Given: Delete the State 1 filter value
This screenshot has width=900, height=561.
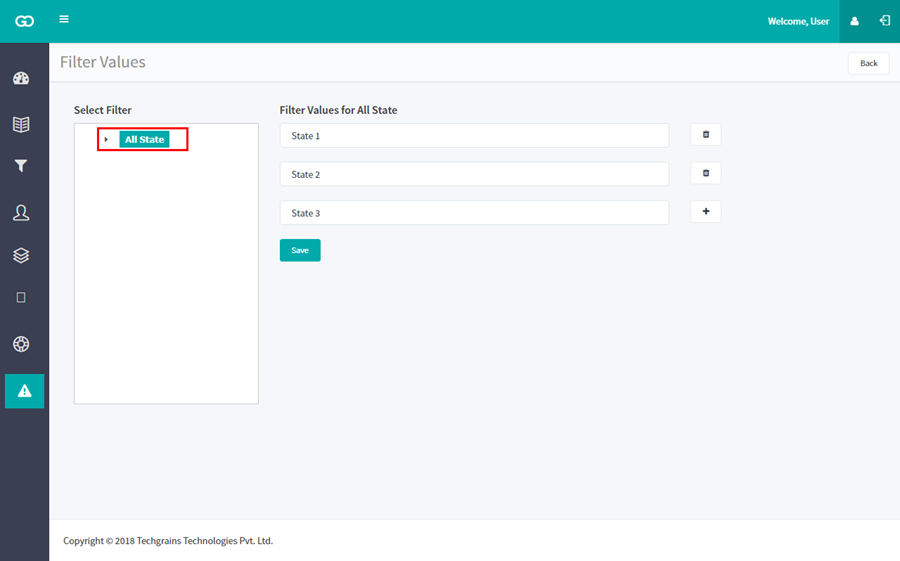Looking at the screenshot, I should coord(705,134).
